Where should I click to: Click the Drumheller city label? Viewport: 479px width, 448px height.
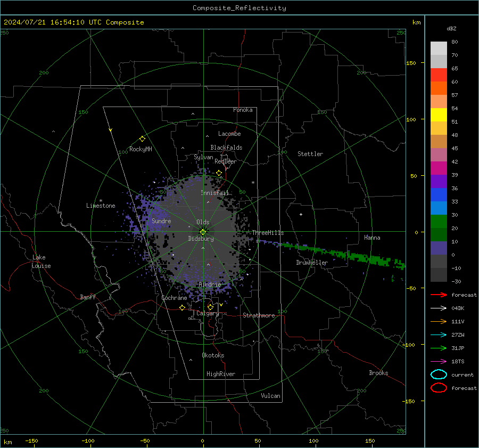coord(312,263)
